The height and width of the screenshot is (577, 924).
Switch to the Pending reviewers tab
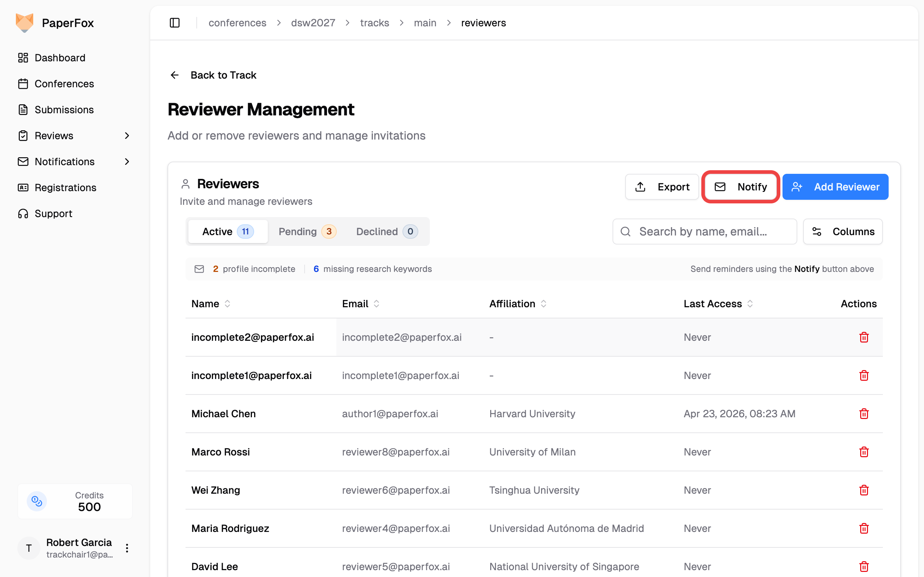pos(307,232)
